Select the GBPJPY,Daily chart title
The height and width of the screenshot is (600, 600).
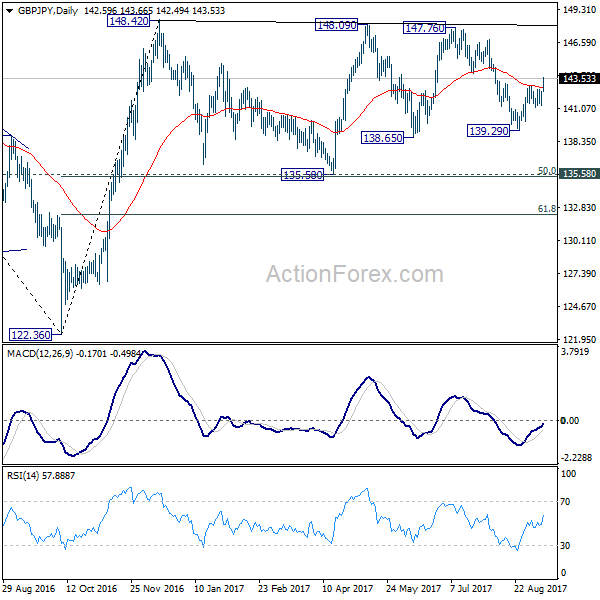click(x=48, y=11)
